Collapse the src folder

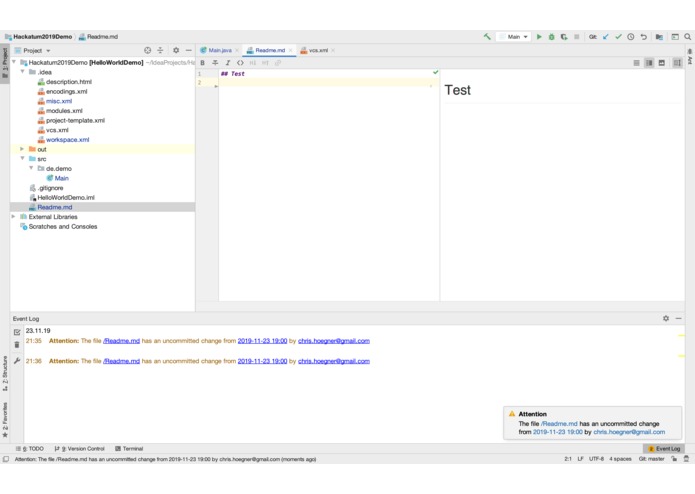(x=22, y=159)
